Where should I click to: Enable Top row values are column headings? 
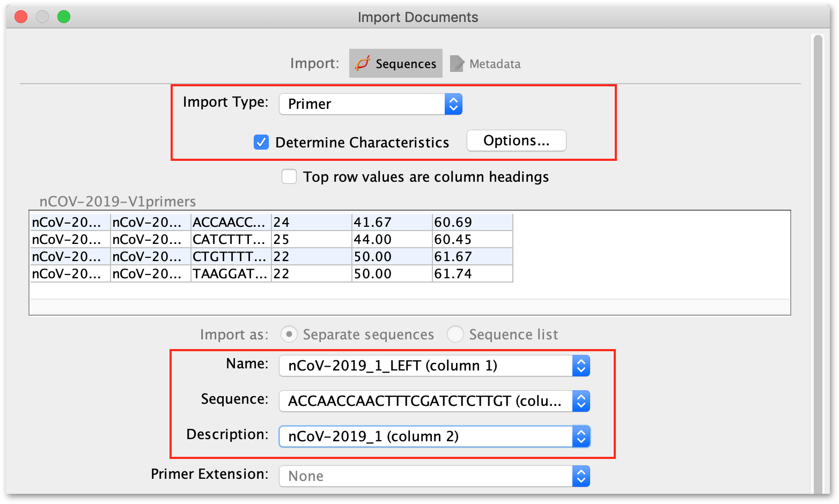pos(289,177)
